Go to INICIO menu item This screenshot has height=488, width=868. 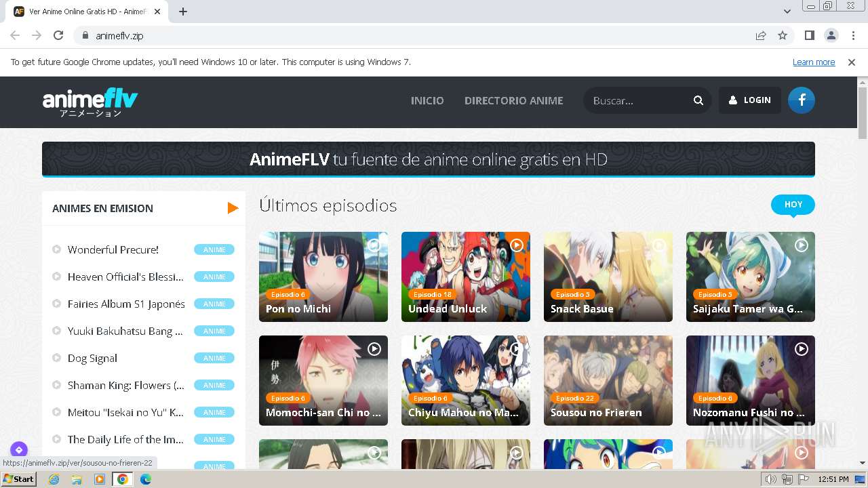427,100
